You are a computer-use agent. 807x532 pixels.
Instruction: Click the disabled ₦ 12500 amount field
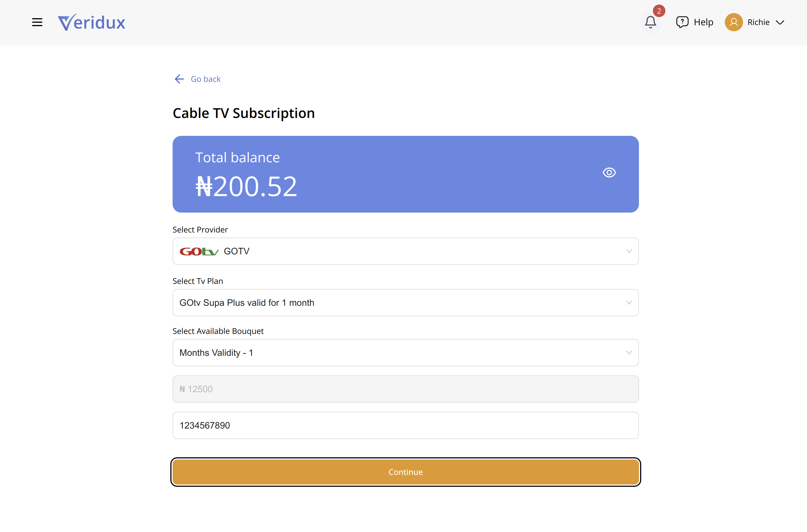click(x=405, y=389)
